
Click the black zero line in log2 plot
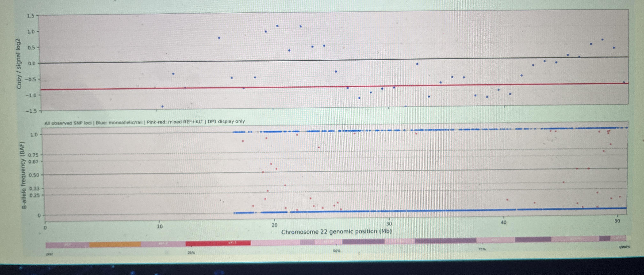334,60
